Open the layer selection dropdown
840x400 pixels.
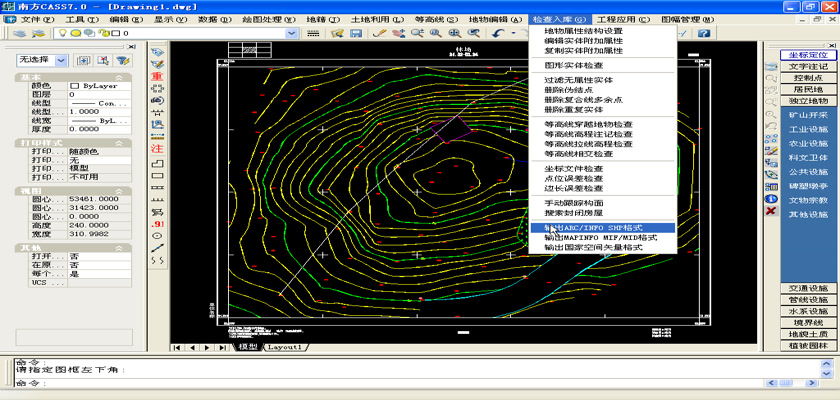click(292, 33)
